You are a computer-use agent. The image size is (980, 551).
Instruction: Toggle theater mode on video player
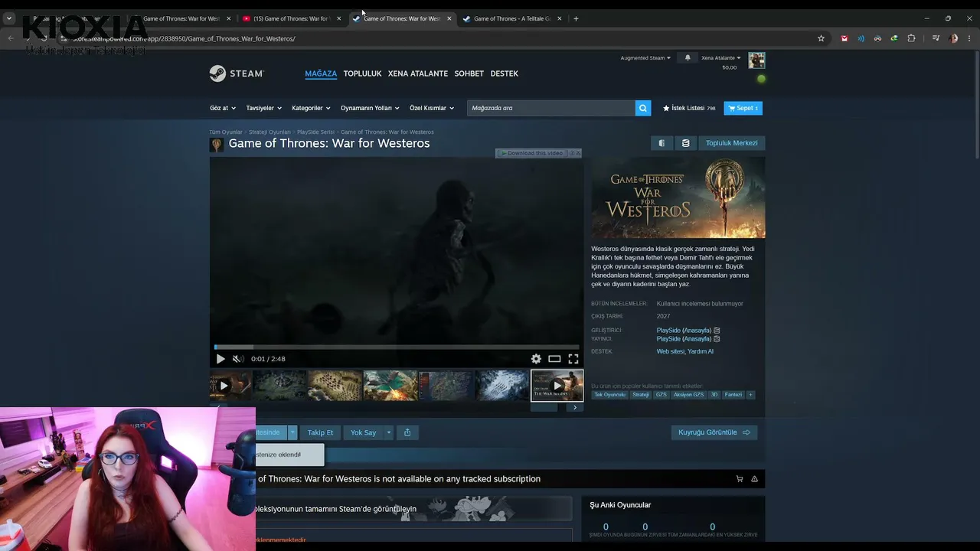click(x=554, y=358)
